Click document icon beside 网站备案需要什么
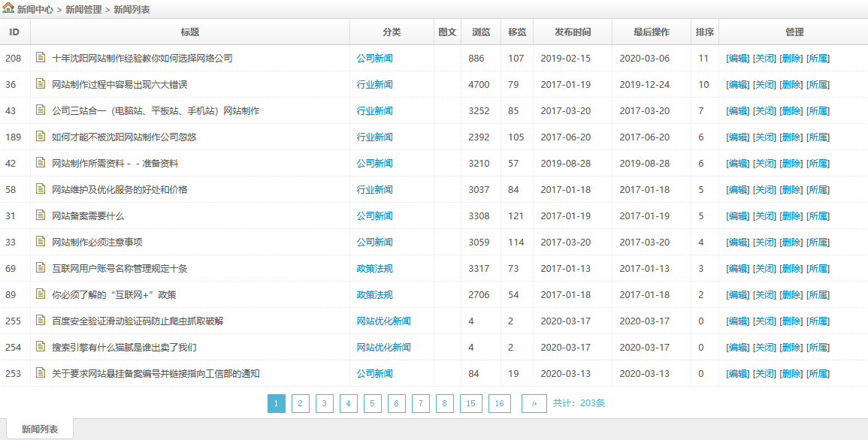The image size is (868, 440). (x=41, y=215)
